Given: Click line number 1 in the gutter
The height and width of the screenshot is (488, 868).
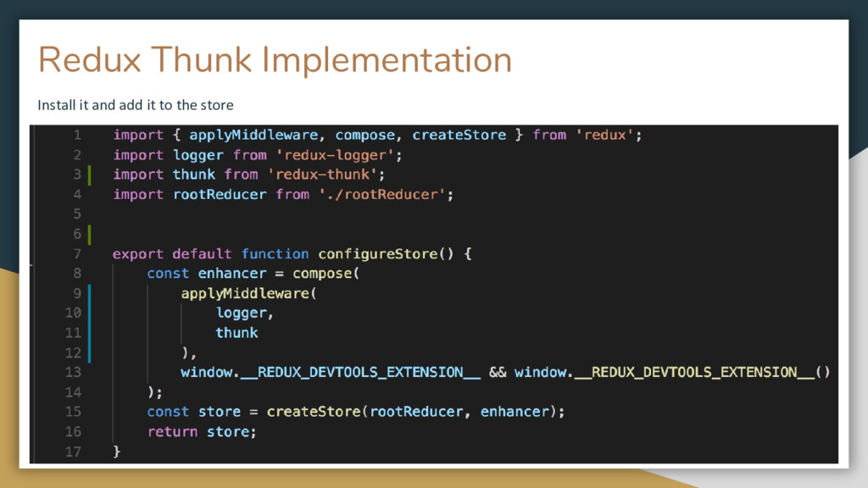Looking at the screenshot, I should point(77,135).
